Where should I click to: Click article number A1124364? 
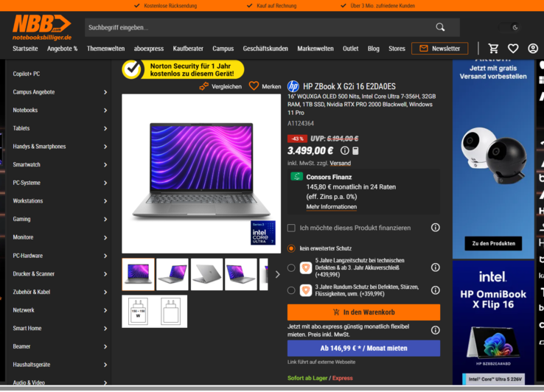[301, 124]
